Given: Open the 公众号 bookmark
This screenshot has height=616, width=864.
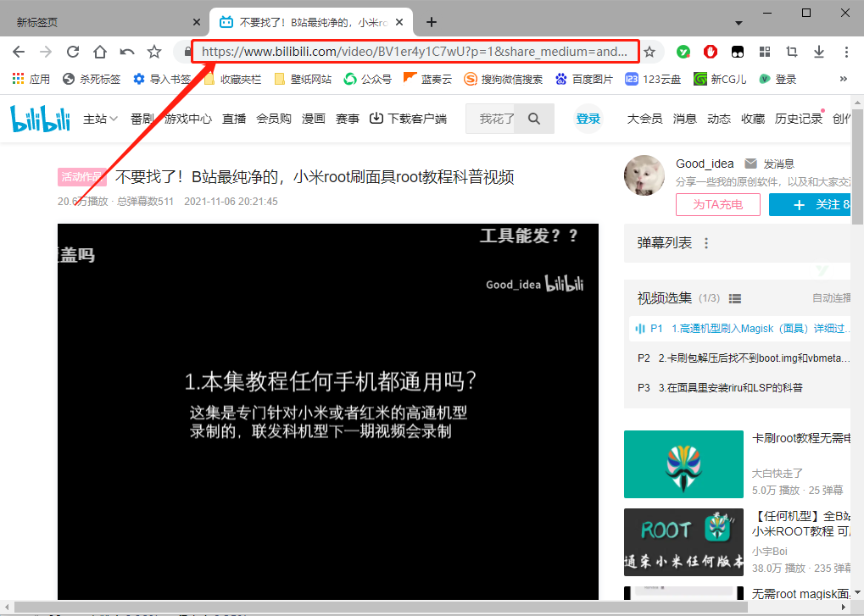Looking at the screenshot, I should (x=367, y=80).
